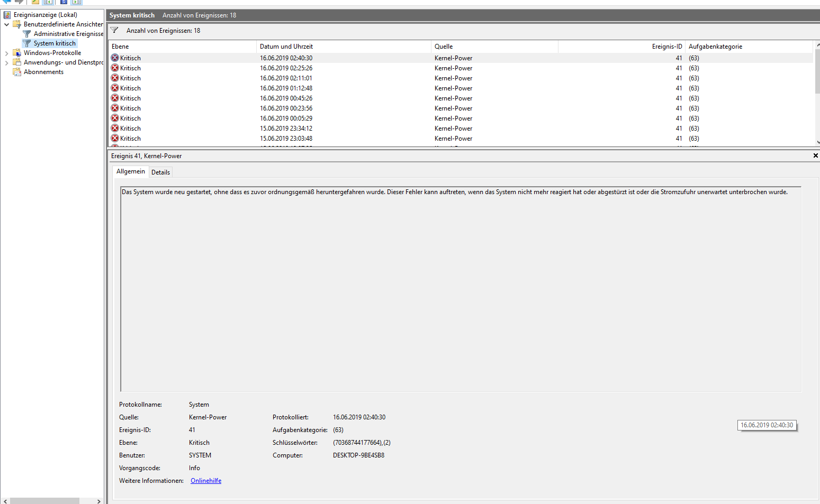Click the critical icon of the 02:11:01 event
Screen dimensions: 820x504
[115, 78]
